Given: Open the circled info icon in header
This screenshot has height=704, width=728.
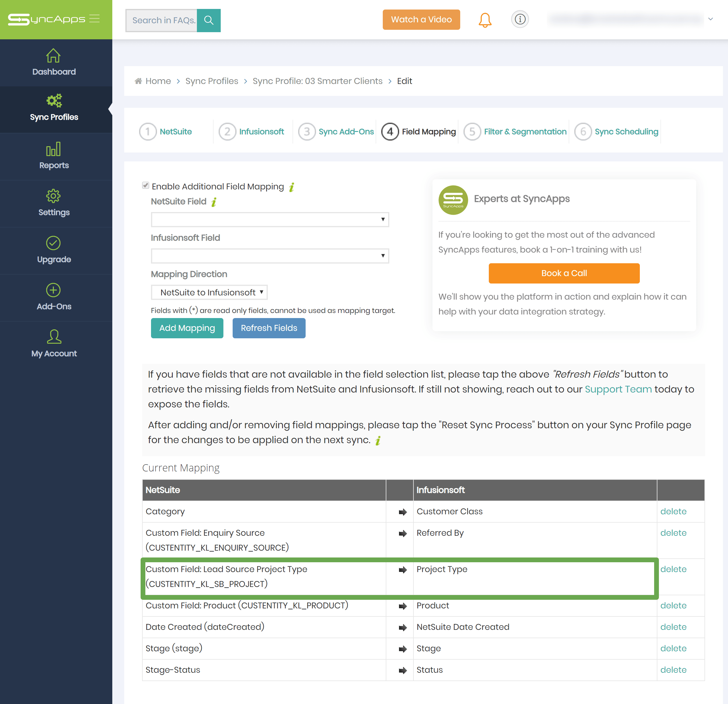Looking at the screenshot, I should click(x=520, y=19).
